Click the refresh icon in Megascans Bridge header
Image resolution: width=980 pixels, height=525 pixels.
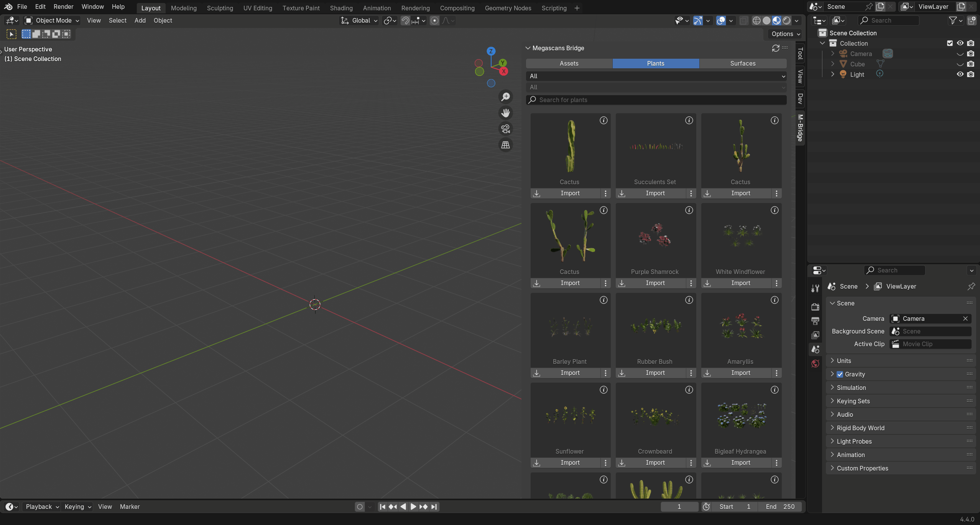[x=776, y=48]
